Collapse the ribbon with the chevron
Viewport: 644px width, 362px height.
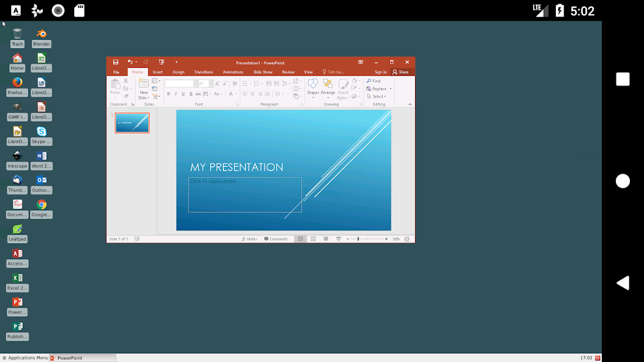410,105
